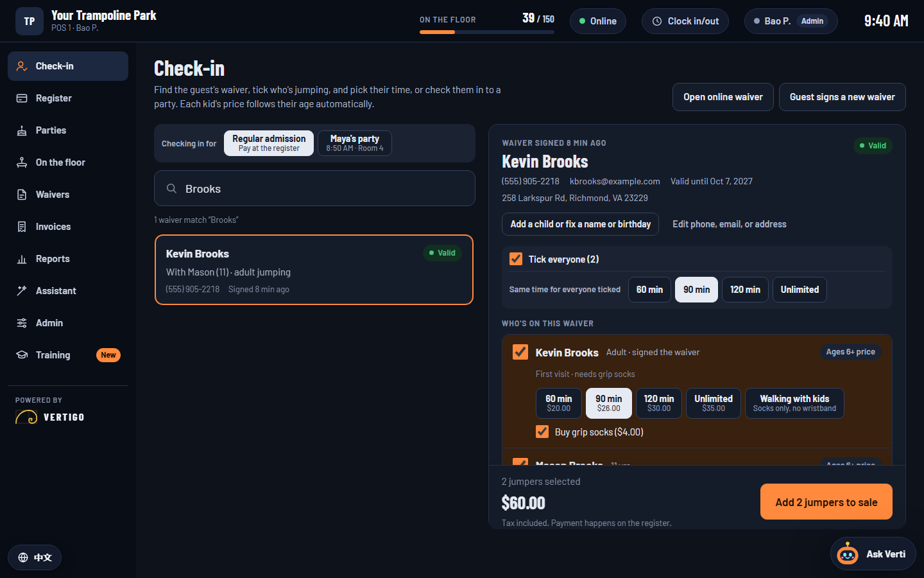This screenshot has width=924, height=578.
Task: Click the search magnifier icon
Action: 171,189
